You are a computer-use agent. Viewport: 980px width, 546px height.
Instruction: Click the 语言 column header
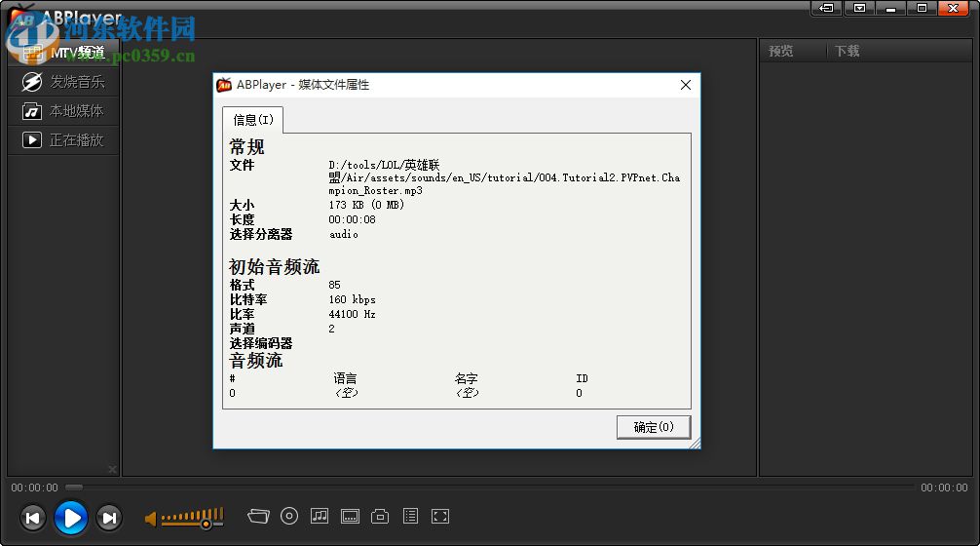coord(345,378)
